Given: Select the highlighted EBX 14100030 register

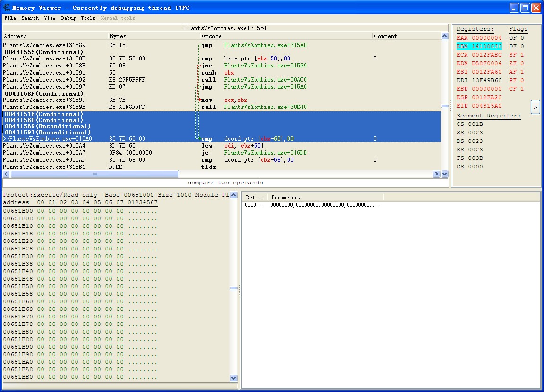Looking at the screenshot, I should 479,46.
